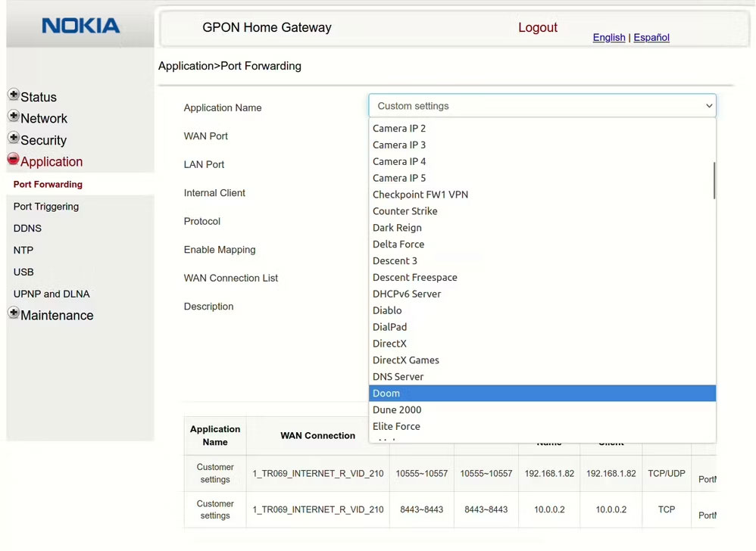Pick Descent 3 from dropdown

tap(542, 261)
